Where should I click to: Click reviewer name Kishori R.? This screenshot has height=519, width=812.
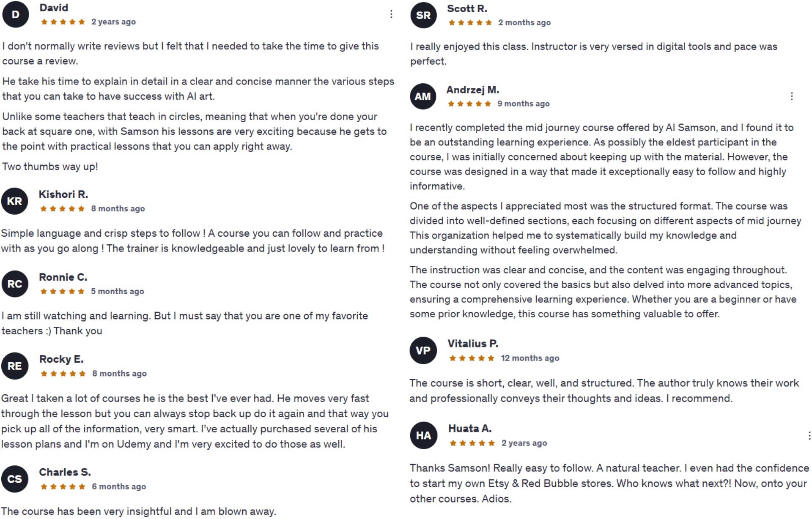pos(63,194)
